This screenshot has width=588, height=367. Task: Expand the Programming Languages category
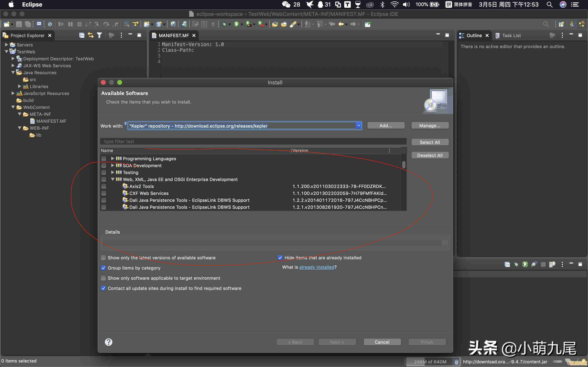pyautogui.click(x=112, y=158)
